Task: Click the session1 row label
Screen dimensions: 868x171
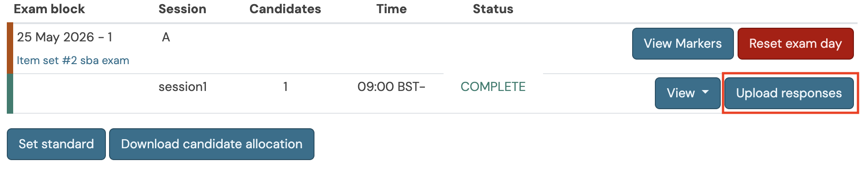Action: coord(183,87)
